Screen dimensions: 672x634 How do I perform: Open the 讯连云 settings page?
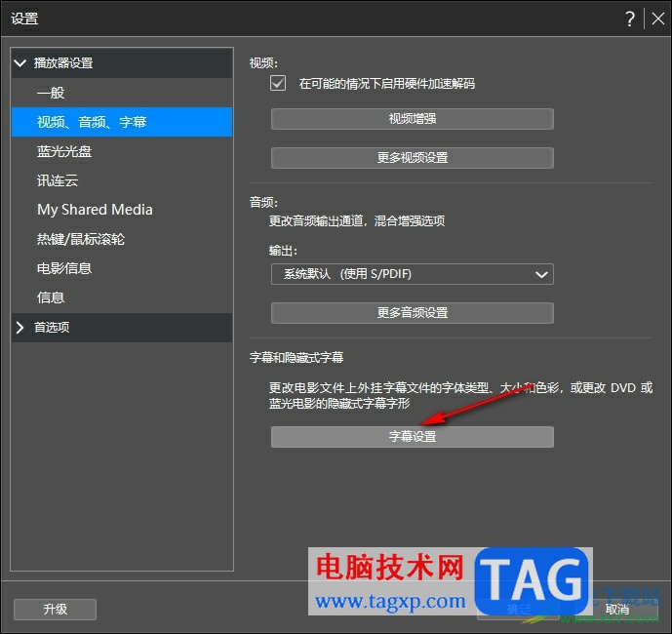pos(122,180)
